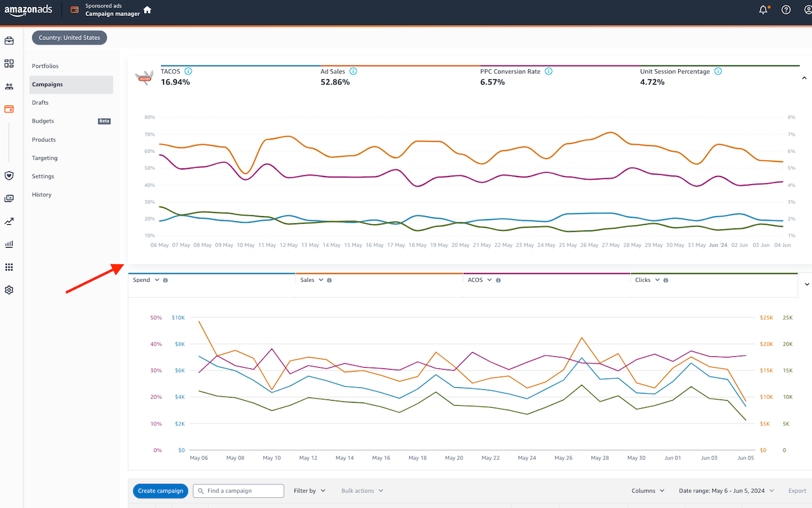Click the PPC Conversion Rate info icon

pyautogui.click(x=549, y=71)
